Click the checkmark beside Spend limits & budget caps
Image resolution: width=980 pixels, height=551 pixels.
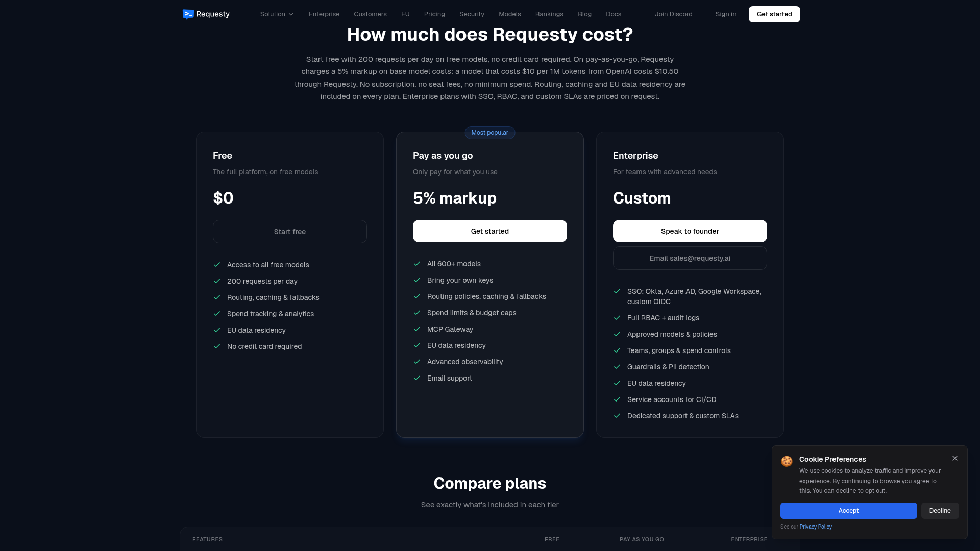coord(417,313)
